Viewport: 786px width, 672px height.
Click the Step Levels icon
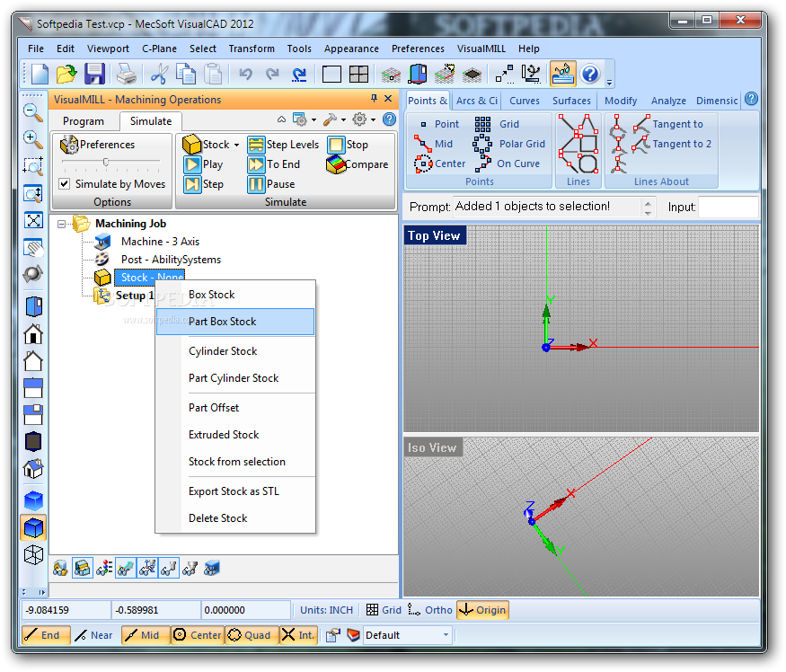(256, 145)
